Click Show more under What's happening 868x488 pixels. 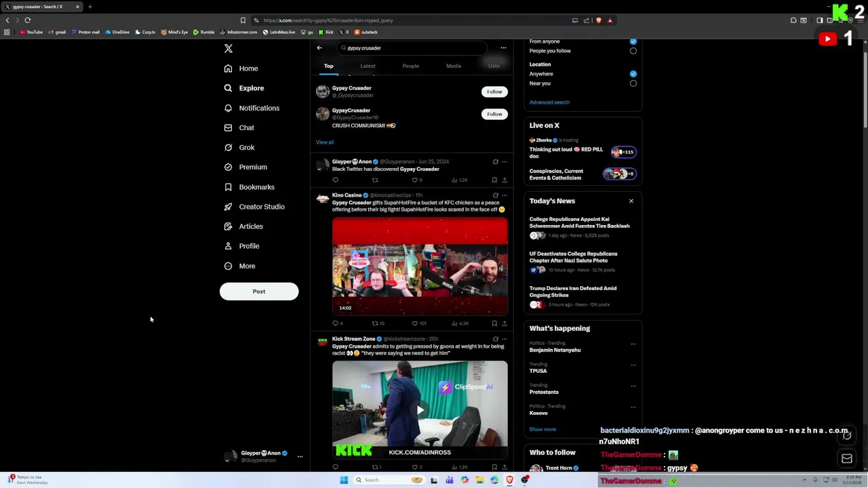(x=542, y=429)
